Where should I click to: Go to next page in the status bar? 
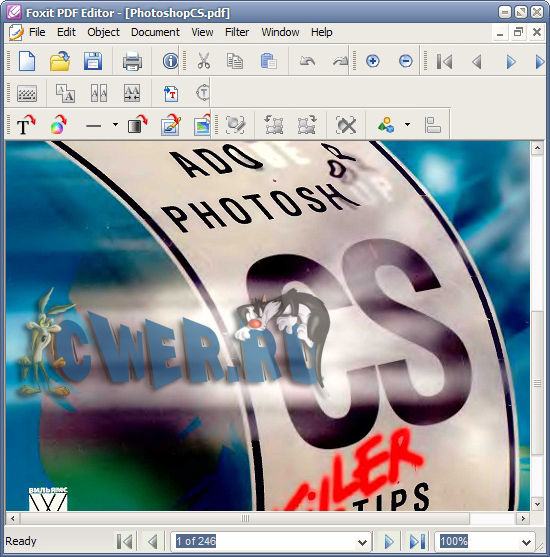click(x=389, y=542)
